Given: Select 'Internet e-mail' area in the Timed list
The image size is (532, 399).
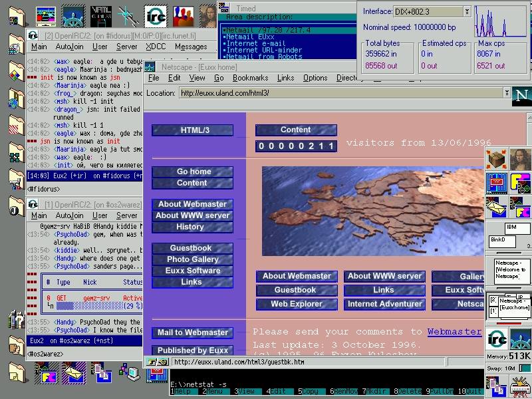Looking at the screenshot, I should point(256,43).
